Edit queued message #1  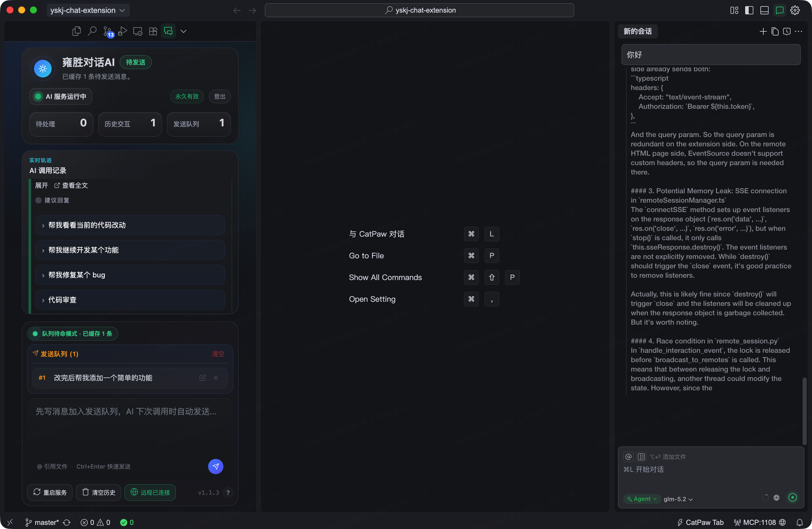pyautogui.click(x=203, y=377)
